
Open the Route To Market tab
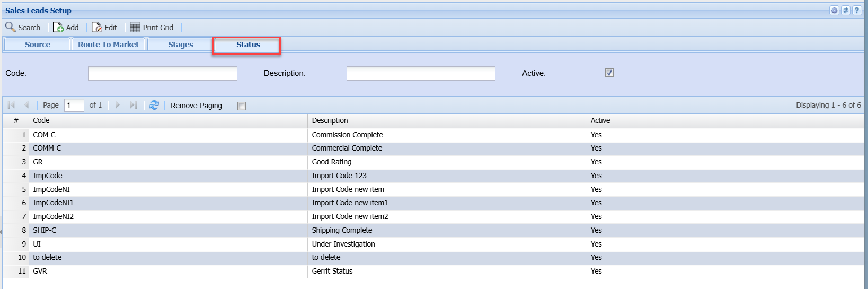[x=108, y=45]
